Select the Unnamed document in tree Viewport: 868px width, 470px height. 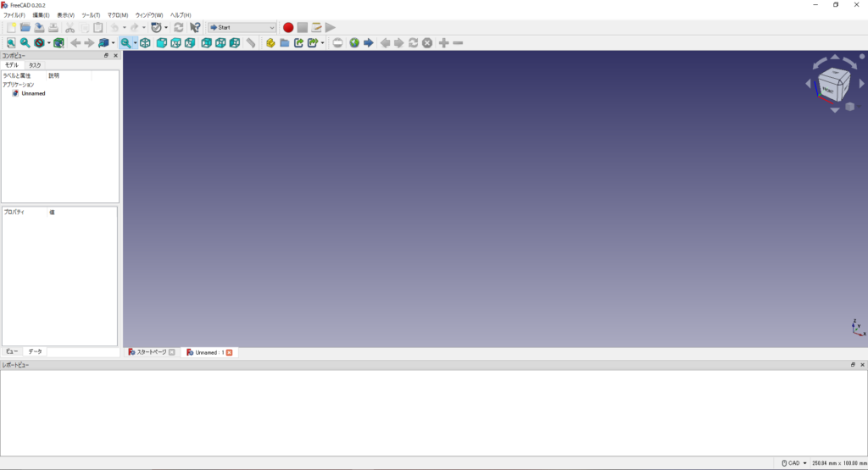pyautogui.click(x=33, y=93)
